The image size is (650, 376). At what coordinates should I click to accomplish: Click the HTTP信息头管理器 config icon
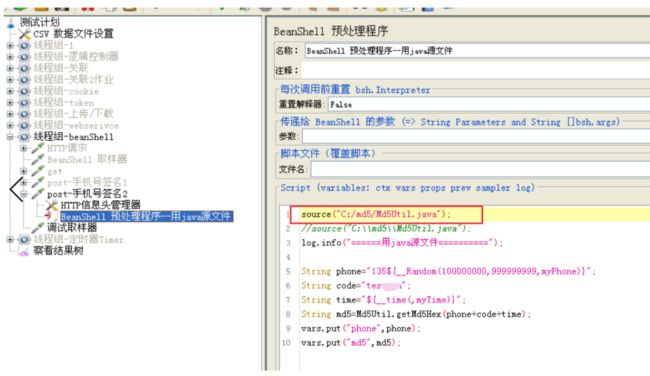(52, 205)
